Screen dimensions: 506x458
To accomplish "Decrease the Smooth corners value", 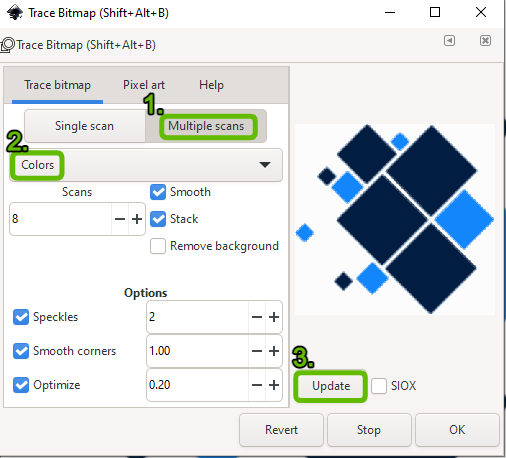I will point(257,351).
